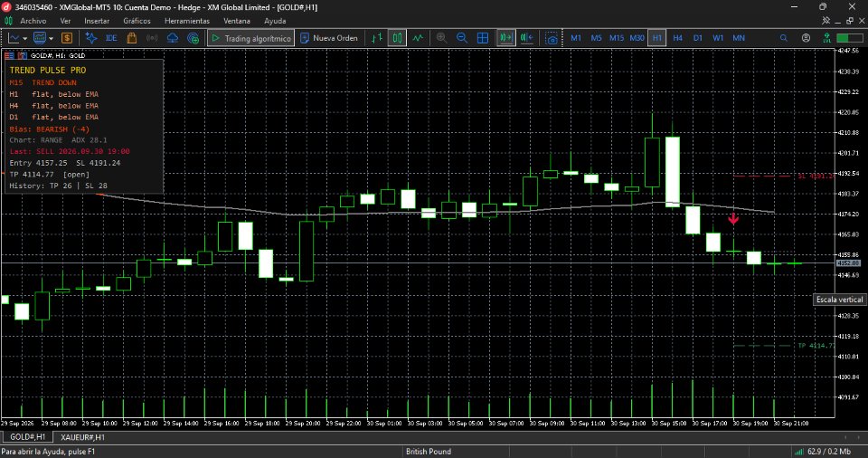
Task: Click the pin icon in menu bar
Action: [826, 21]
